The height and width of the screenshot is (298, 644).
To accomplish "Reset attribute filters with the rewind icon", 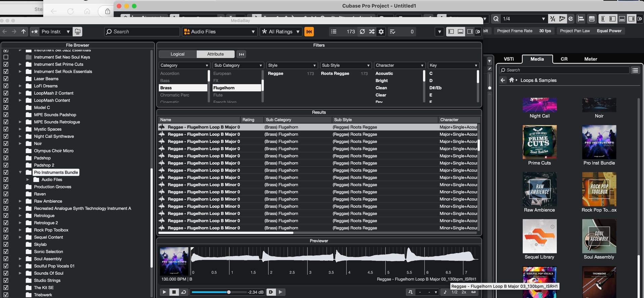I will (x=241, y=54).
